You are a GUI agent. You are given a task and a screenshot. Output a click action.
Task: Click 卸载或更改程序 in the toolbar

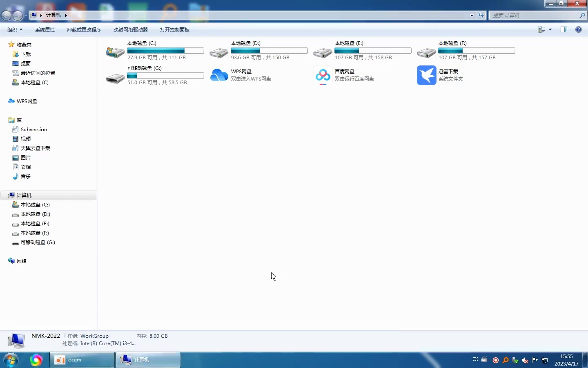[84, 30]
